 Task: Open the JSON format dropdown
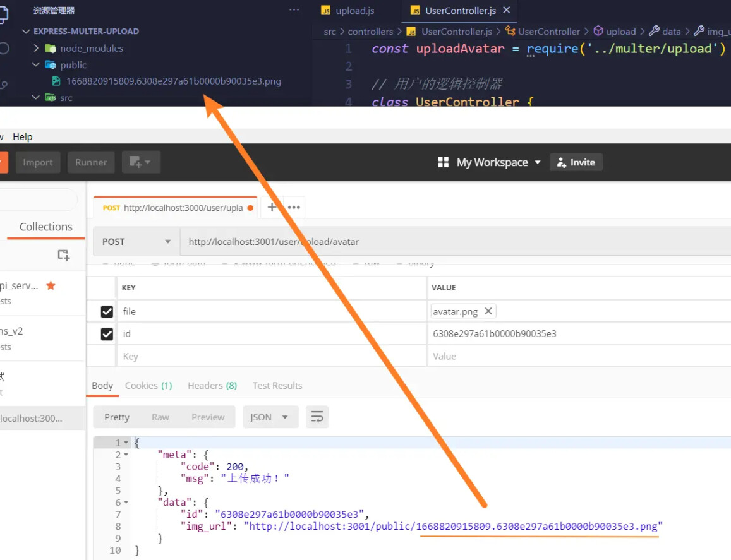tap(270, 417)
